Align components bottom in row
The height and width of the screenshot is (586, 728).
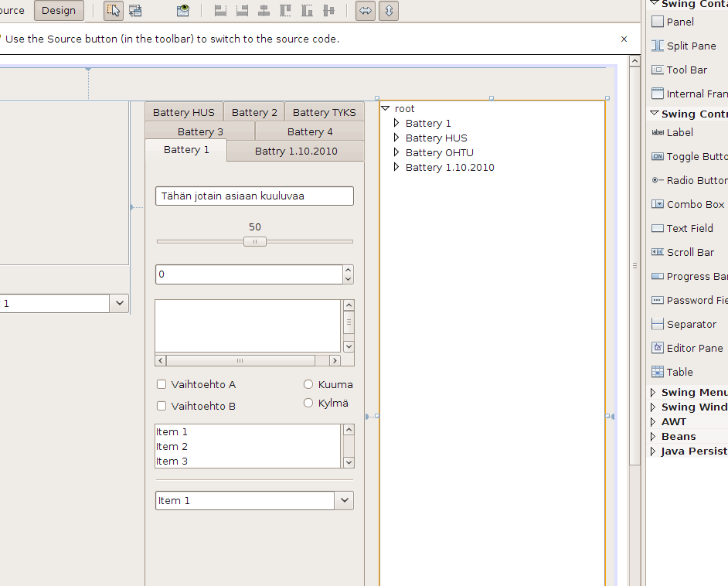307,10
